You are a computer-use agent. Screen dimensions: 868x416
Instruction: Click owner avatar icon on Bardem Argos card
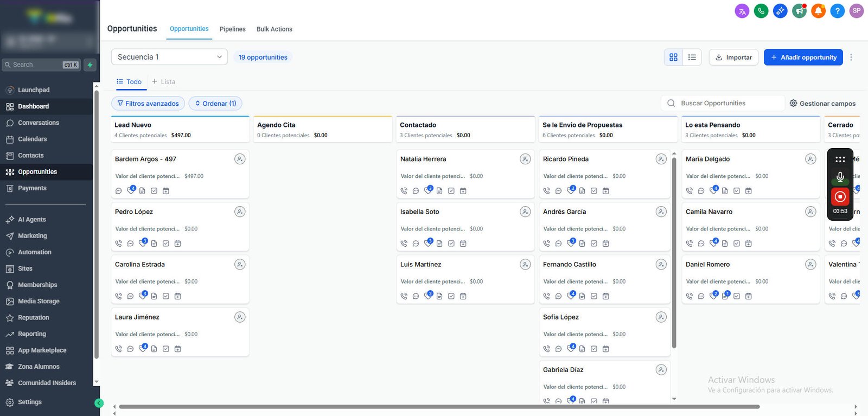pos(240,159)
